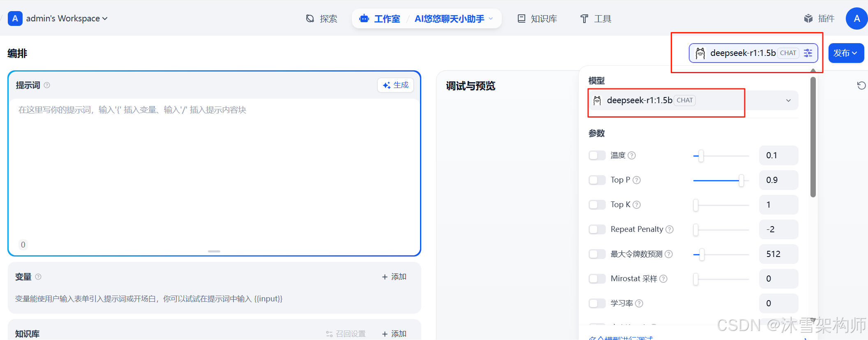Viewport: 868px width, 340px height.
Task: Enable the 学习率 toggle
Action: (597, 303)
